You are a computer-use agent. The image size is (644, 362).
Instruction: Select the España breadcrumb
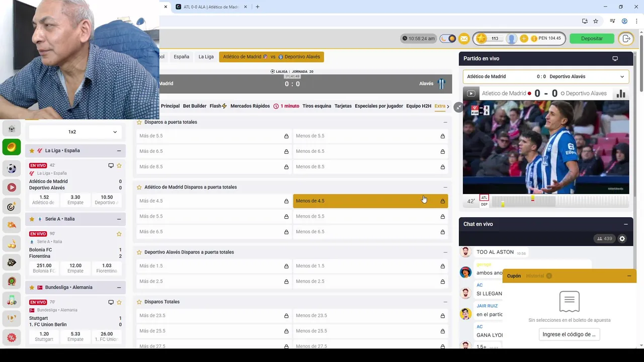[x=181, y=57]
